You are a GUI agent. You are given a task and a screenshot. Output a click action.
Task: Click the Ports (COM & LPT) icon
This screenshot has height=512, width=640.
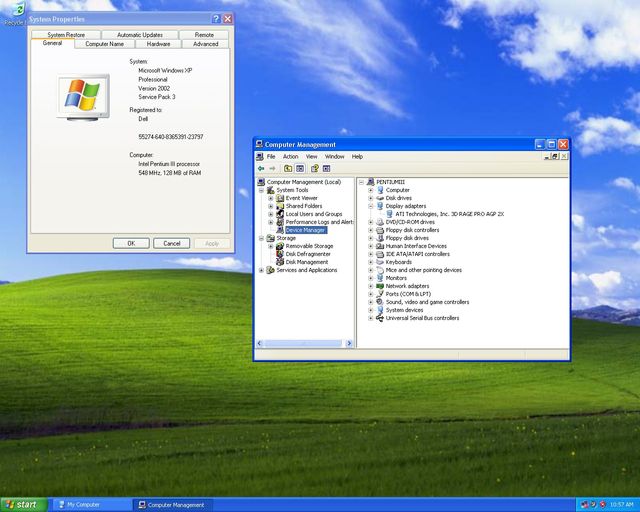point(380,294)
